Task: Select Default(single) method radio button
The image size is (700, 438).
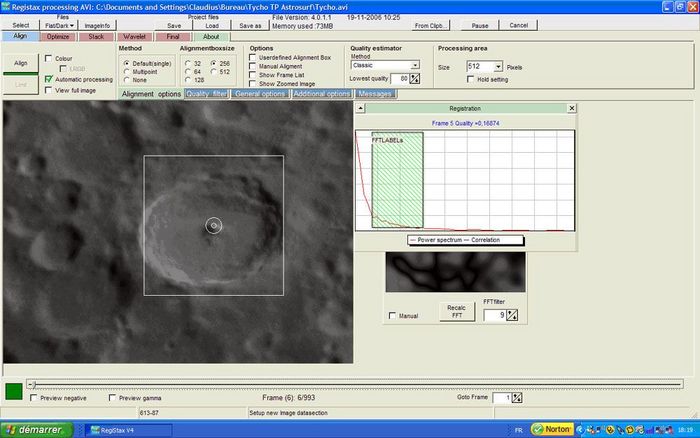Action: pyautogui.click(x=127, y=63)
